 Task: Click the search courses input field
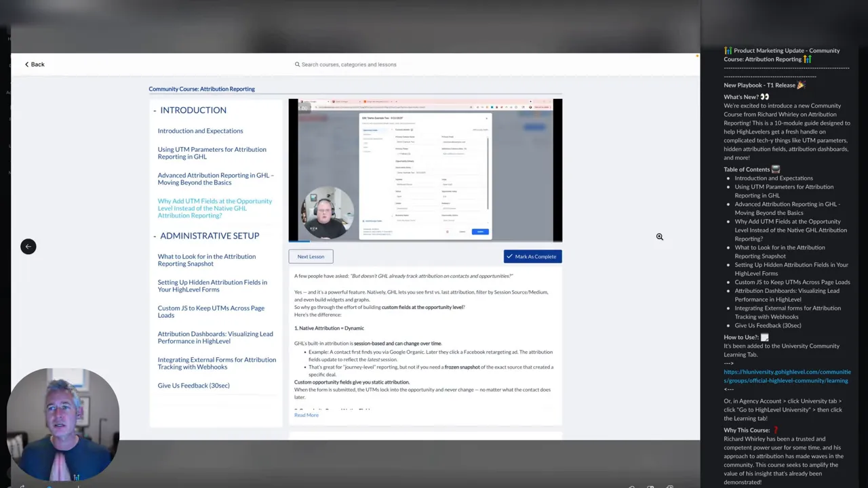[348, 64]
